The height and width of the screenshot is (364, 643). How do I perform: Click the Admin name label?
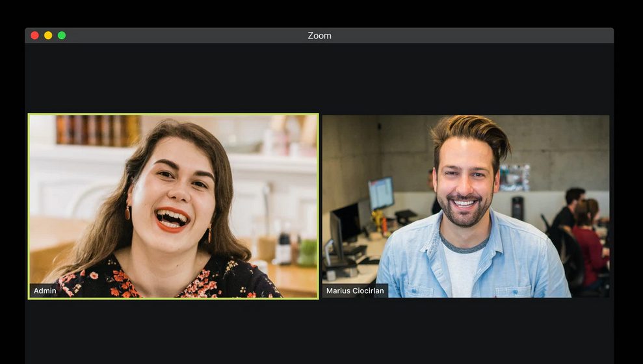tap(45, 291)
